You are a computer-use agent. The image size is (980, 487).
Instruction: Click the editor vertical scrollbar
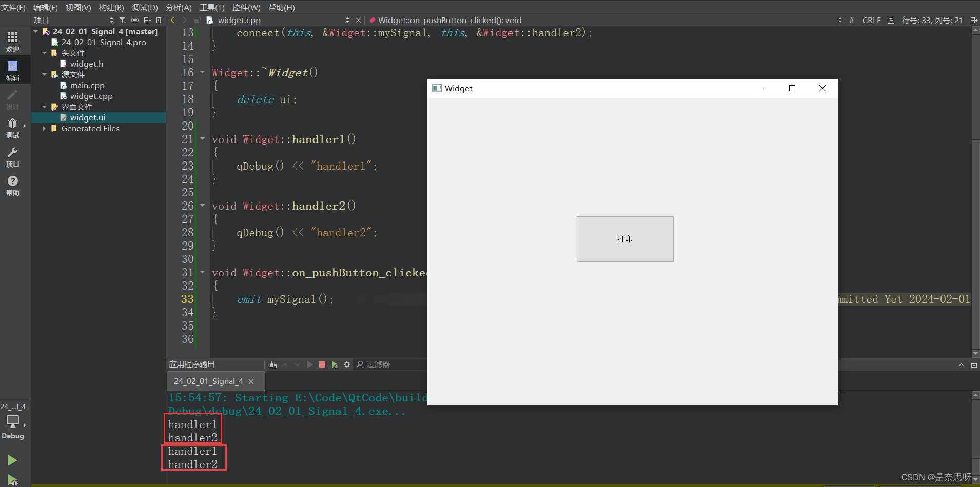coord(976,192)
